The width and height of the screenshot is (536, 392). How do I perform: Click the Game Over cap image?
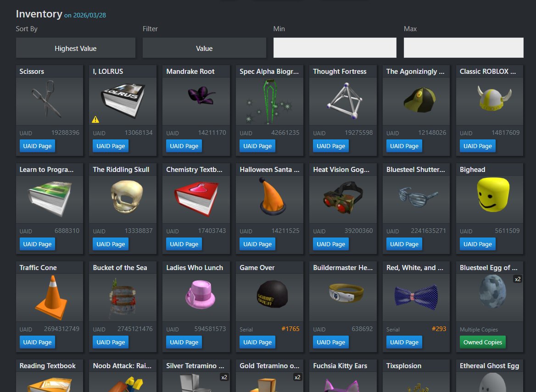(x=269, y=298)
